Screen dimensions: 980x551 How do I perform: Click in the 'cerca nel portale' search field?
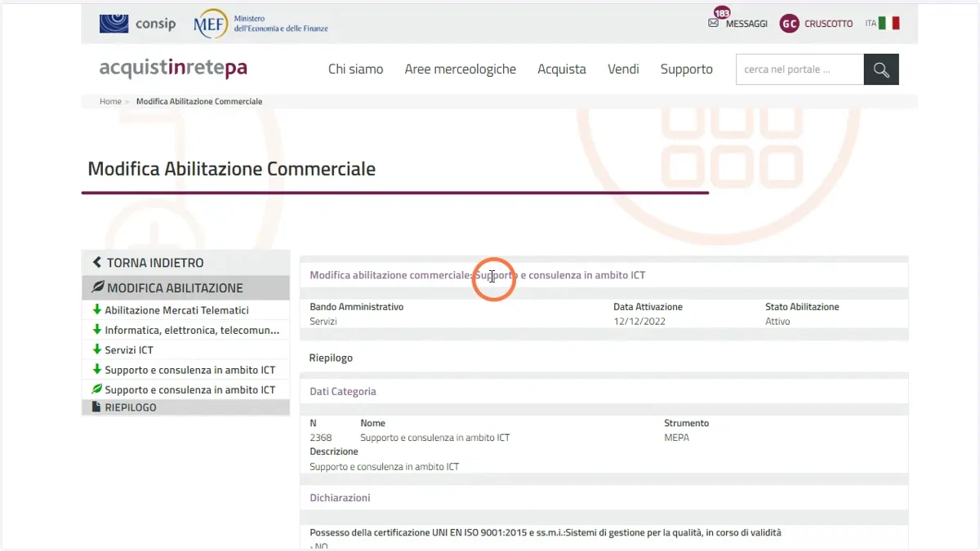800,69
